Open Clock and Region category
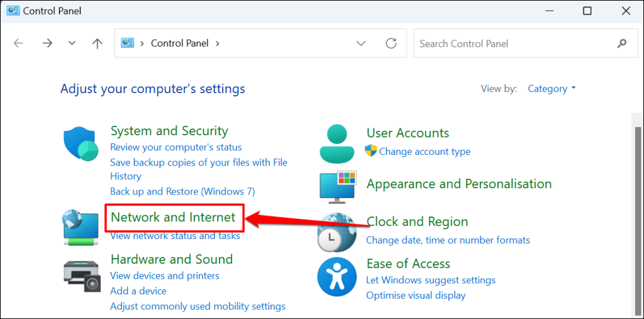644x319 pixels. click(417, 222)
